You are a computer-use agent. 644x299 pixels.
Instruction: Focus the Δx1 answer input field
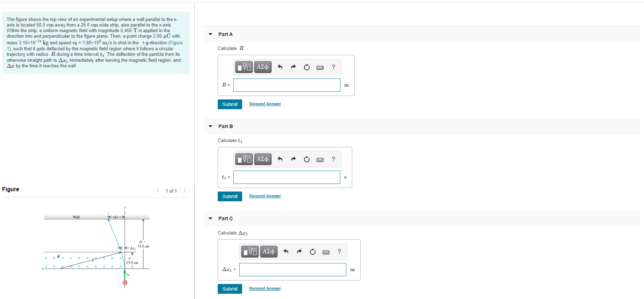(x=293, y=270)
